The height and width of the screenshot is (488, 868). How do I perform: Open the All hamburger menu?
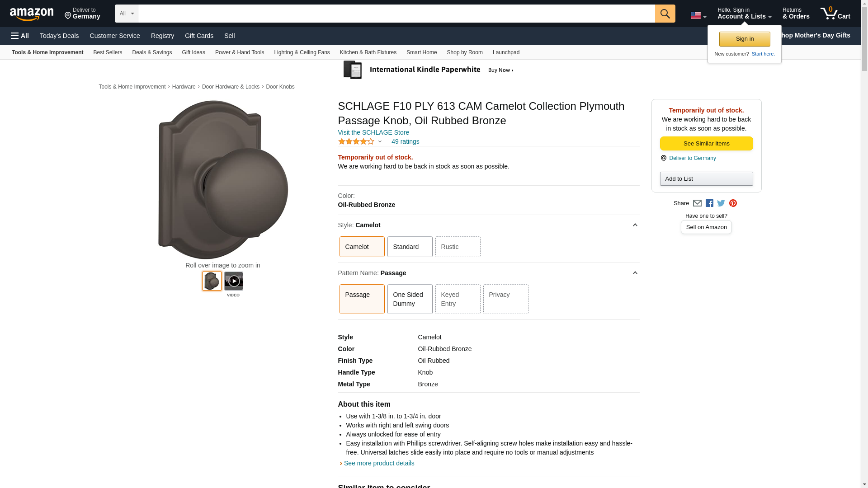click(x=20, y=36)
